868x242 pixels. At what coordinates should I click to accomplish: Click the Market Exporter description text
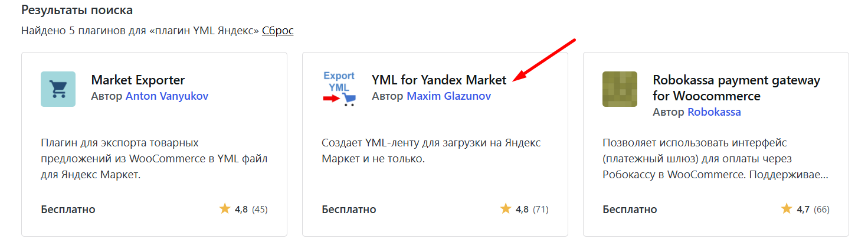(x=155, y=159)
